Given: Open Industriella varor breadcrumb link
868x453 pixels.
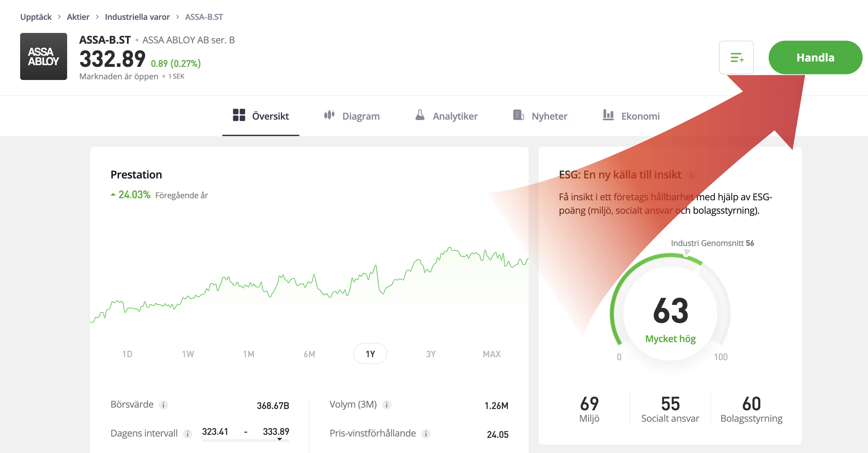Looking at the screenshot, I should click(x=137, y=17).
